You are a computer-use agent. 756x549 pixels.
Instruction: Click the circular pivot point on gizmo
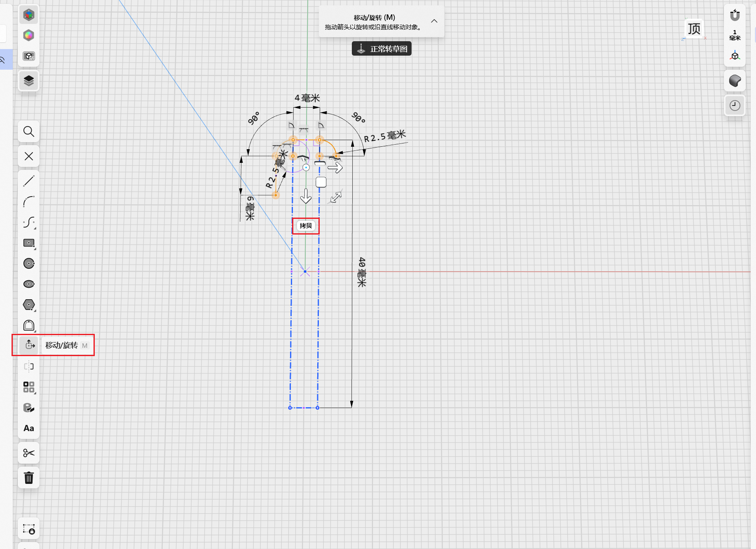click(x=306, y=167)
